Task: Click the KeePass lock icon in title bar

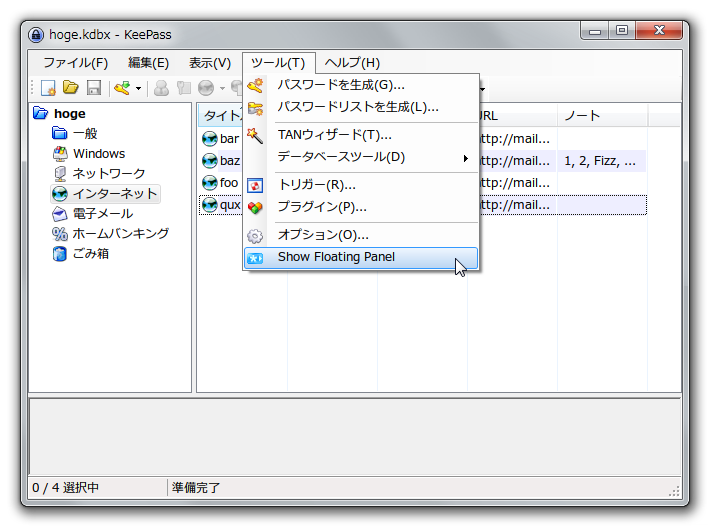Action: tap(36, 35)
